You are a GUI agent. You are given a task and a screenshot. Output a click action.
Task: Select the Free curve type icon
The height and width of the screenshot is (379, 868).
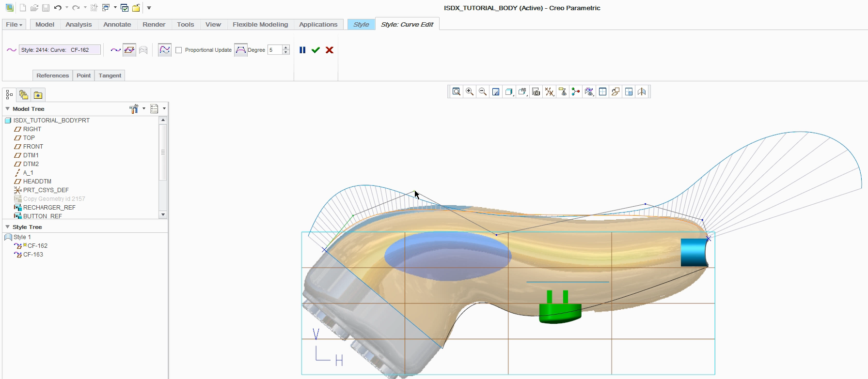pos(116,50)
